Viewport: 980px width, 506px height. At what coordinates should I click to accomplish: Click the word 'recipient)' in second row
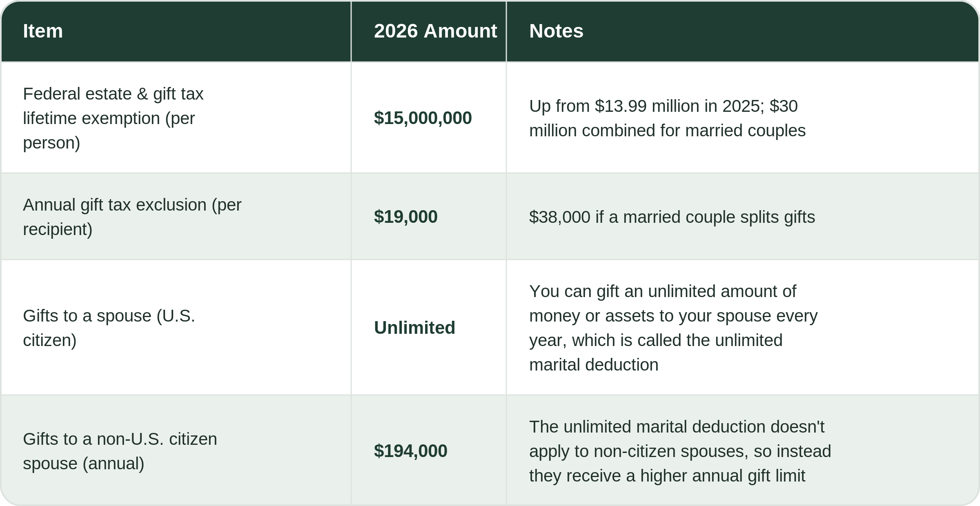pyautogui.click(x=58, y=229)
